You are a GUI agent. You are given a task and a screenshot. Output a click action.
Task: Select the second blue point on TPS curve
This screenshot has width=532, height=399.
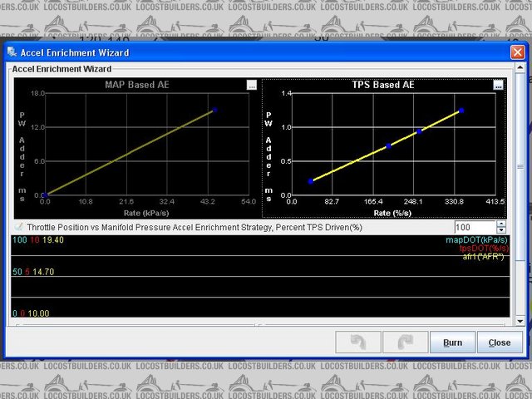pos(388,146)
